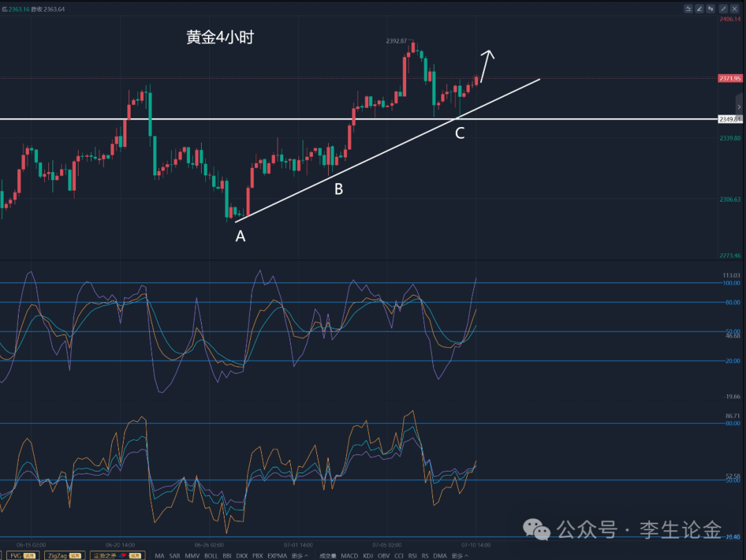Enable the FVG trial indicator
Image resolution: width=746 pixels, height=560 pixels.
(x=23, y=555)
